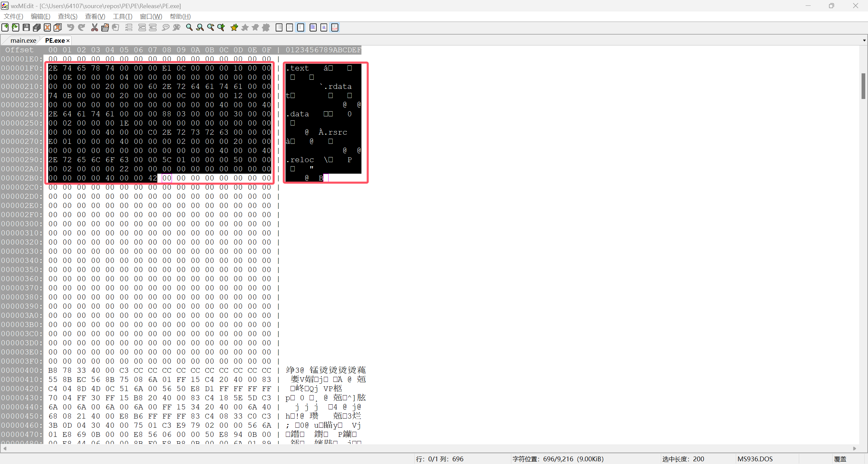Click the 0123456789ABCDEF ASCII header
The image size is (868, 464).
point(323,50)
